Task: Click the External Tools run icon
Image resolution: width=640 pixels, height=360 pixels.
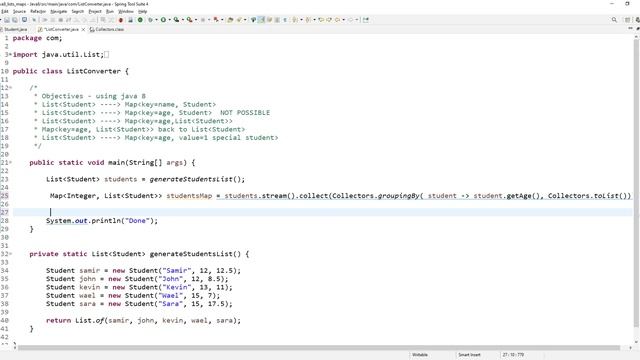Action: click(189, 20)
